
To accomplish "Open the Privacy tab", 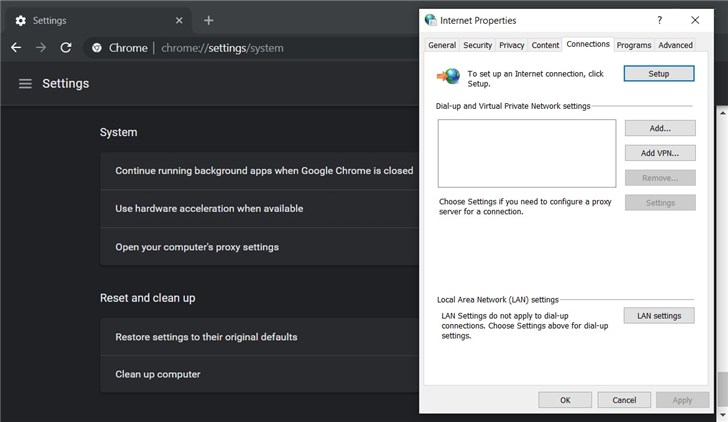I will 512,45.
